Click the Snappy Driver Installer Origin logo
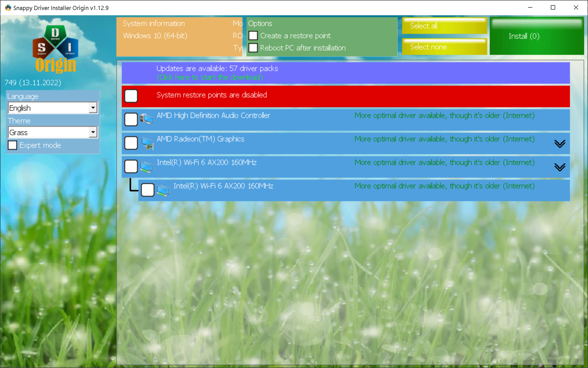Screen dimensions: 588x368 [55, 49]
